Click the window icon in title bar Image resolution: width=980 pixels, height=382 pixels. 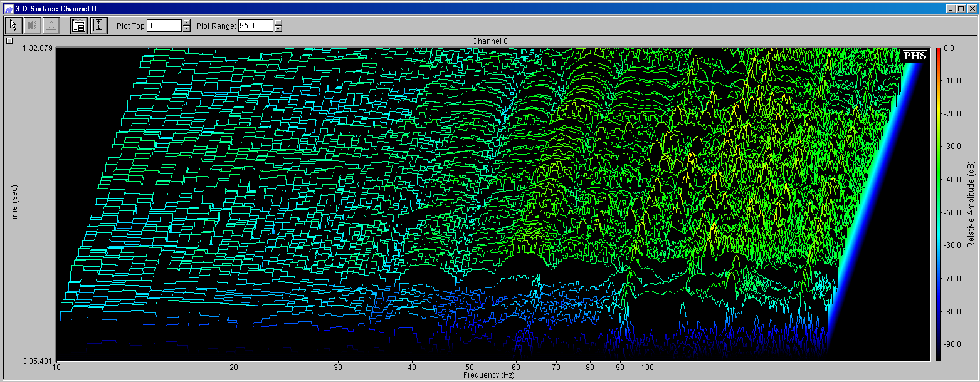[8, 9]
